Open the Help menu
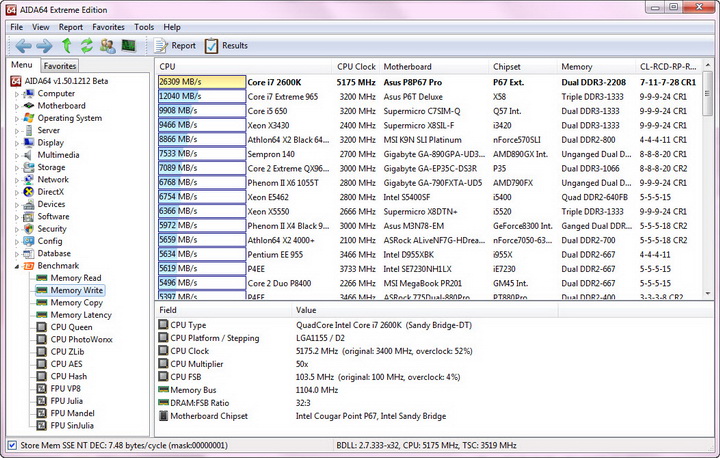This screenshot has width=720, height=458. [x=172, y=27]
